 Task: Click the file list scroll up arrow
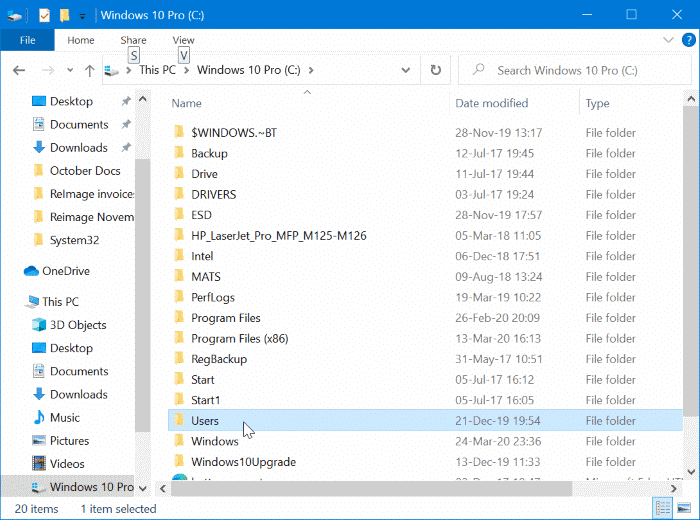(x=691, y=99)
